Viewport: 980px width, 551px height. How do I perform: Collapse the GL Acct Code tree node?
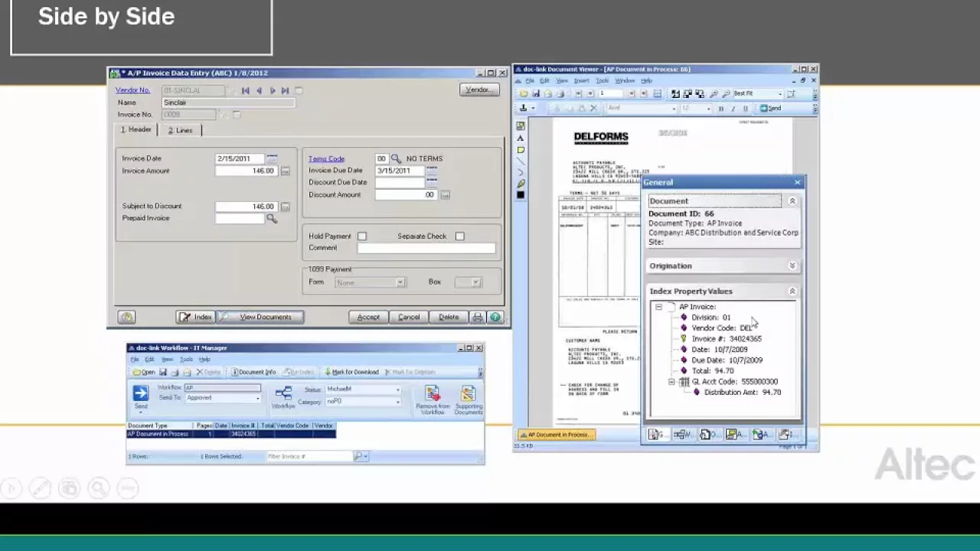671,382
